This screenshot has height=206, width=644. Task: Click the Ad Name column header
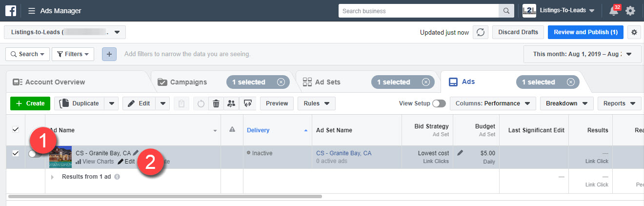[61, 130]
